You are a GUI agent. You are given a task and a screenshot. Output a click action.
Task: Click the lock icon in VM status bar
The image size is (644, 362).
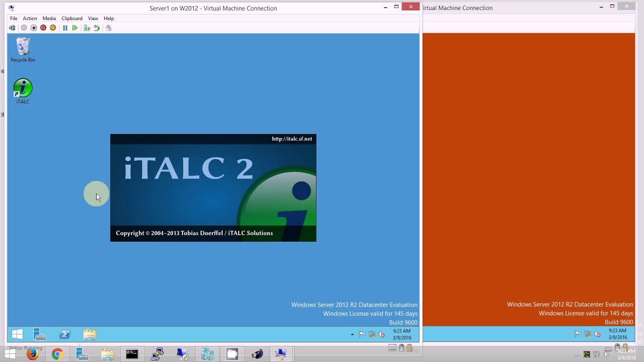coord(410,348)
